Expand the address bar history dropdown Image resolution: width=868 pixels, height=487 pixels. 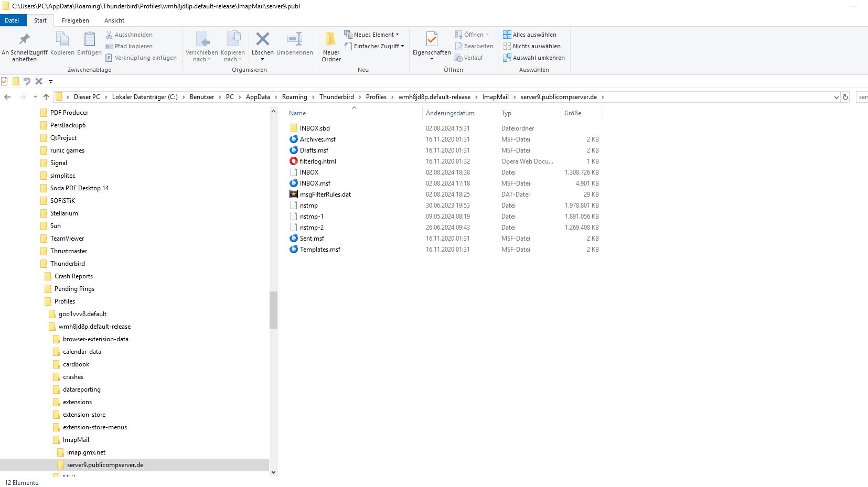coord(836,97)
